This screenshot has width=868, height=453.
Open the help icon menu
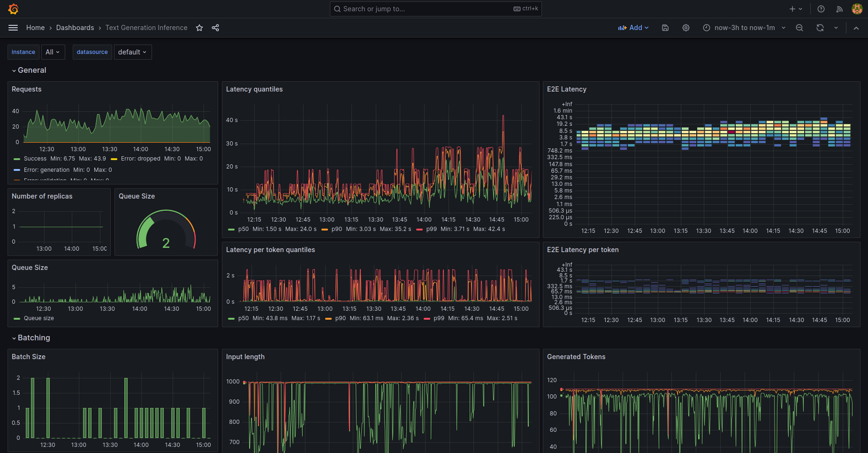pyautogui.click(x=821, y=9)
